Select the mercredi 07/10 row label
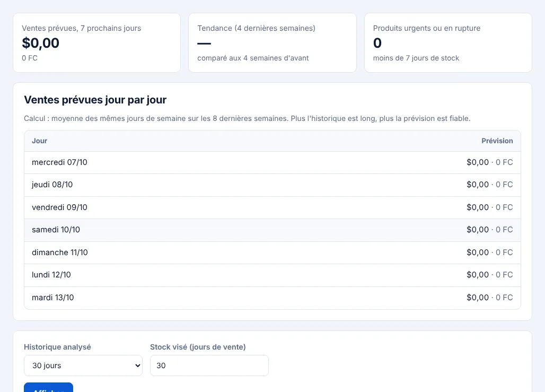 coord(59,162)
